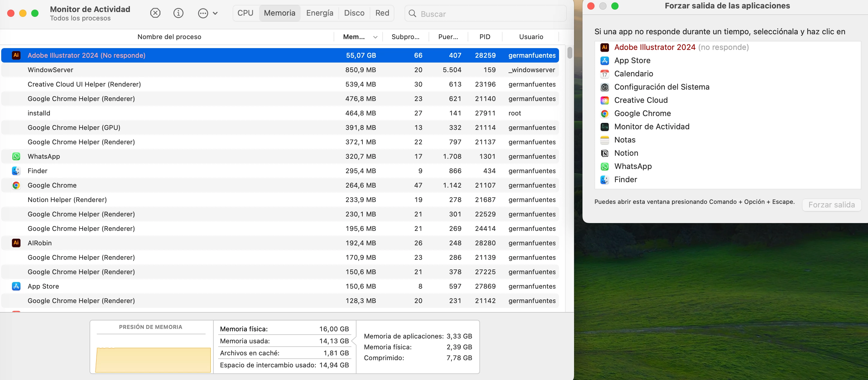Select the Creative Cloud icon in the Force Quit list
This screenshot has height=380, width=868.
(604, 100)
